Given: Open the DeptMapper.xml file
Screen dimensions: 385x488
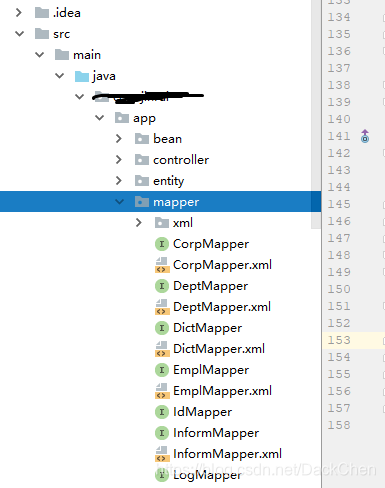Looking at the screenshot, I should click(x=222, y=307).
